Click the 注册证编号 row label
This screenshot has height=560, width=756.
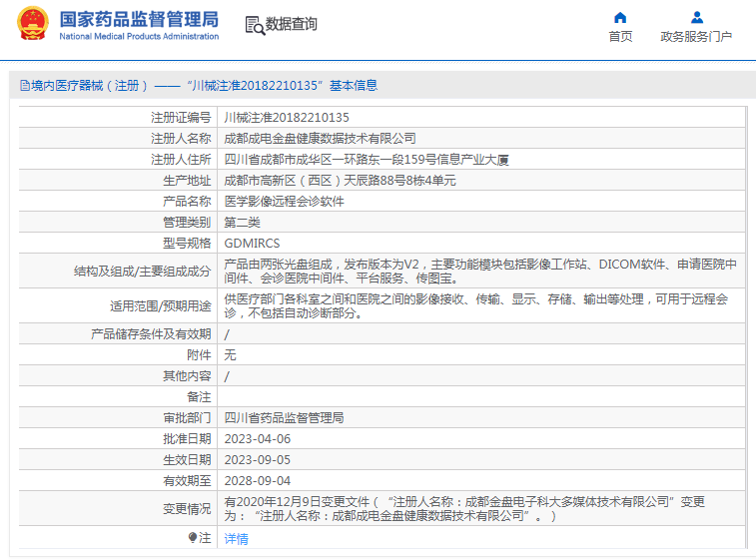coord(181,117)
